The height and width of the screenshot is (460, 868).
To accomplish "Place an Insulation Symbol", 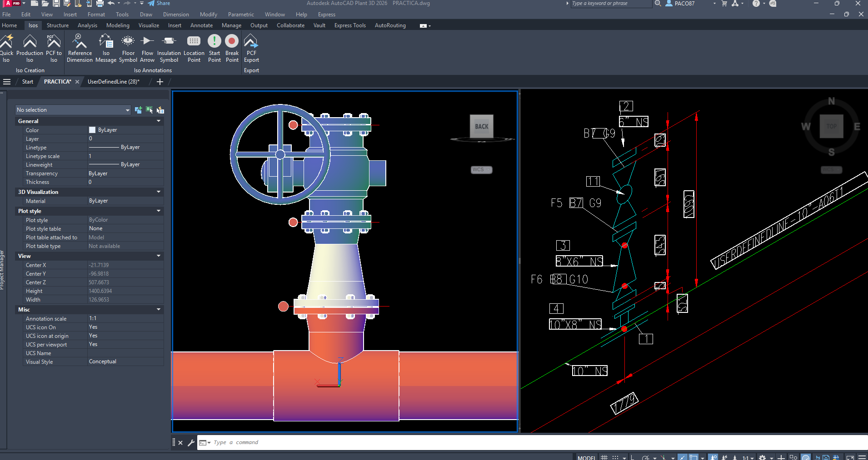I will tap(169, 48).
